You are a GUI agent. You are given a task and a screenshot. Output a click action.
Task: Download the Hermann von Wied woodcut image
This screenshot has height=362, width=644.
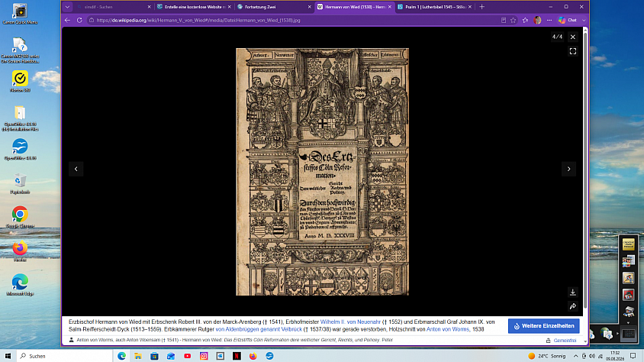[573, 293]
